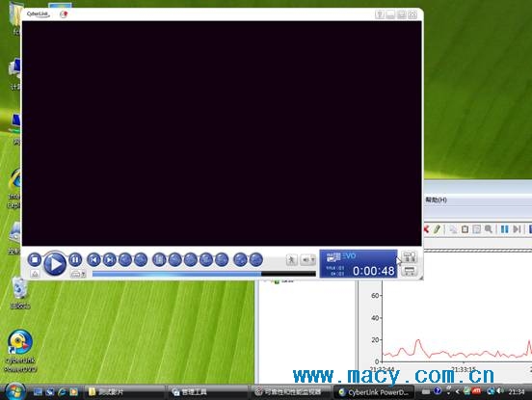Toggle the mini player mode icon
Viewport: 532px width, 400px height.
click(410, 271)
